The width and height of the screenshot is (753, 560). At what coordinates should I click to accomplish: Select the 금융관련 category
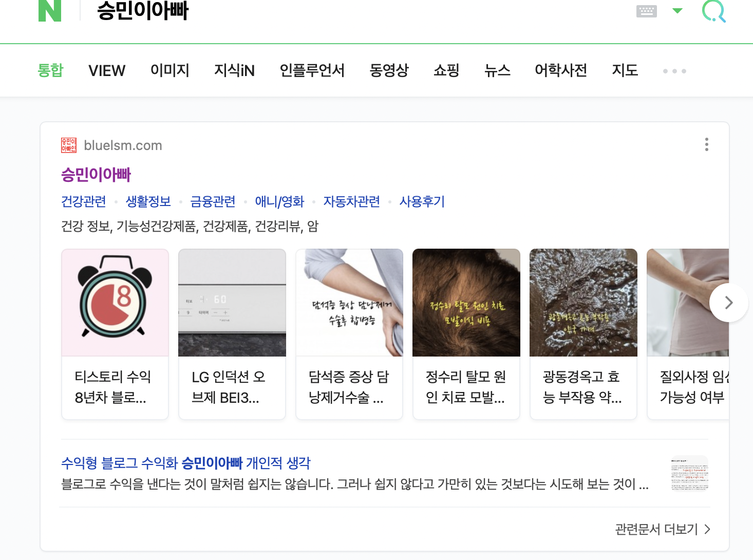click(x=213, y=201)
